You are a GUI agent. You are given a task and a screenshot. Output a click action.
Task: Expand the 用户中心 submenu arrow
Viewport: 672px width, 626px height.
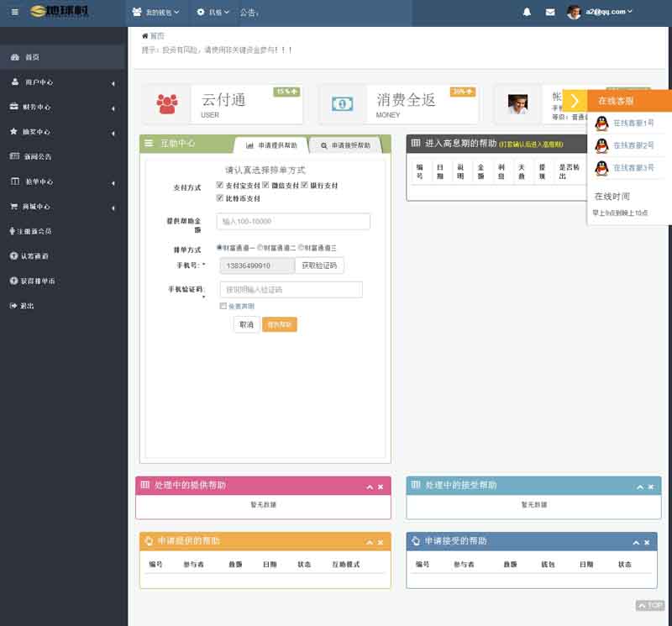click(113, 84)
